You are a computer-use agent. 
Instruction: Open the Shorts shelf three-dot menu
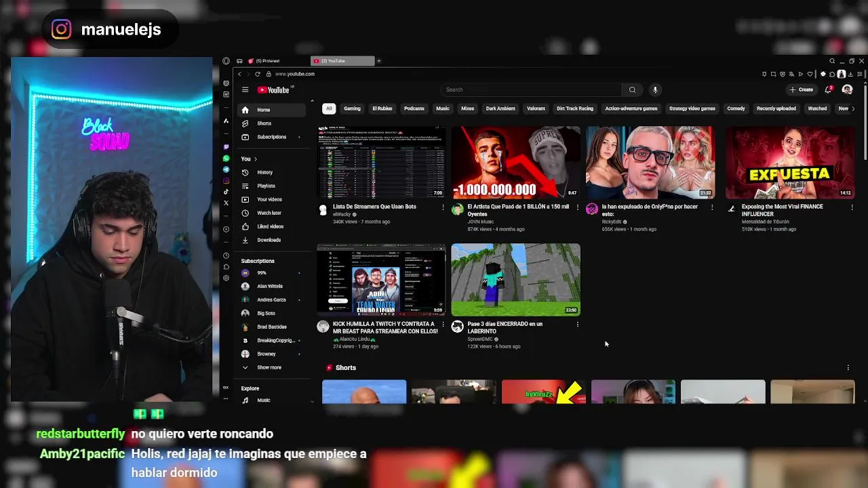tap(848, 367)
